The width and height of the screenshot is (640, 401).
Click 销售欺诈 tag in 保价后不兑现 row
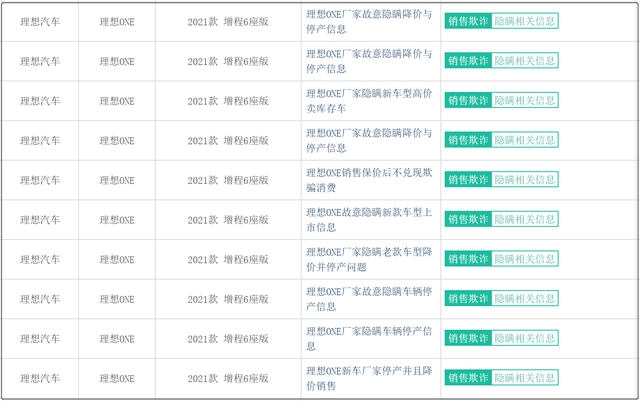468,180
